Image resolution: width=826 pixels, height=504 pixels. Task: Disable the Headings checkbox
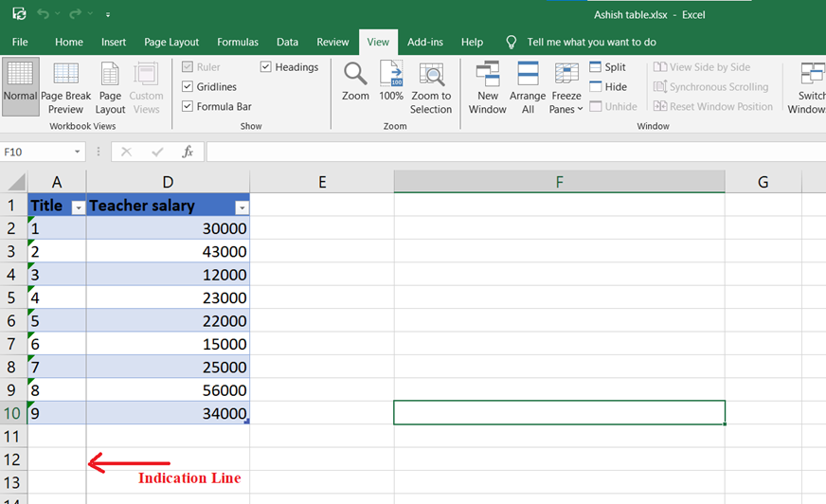[x=266, y=67]
